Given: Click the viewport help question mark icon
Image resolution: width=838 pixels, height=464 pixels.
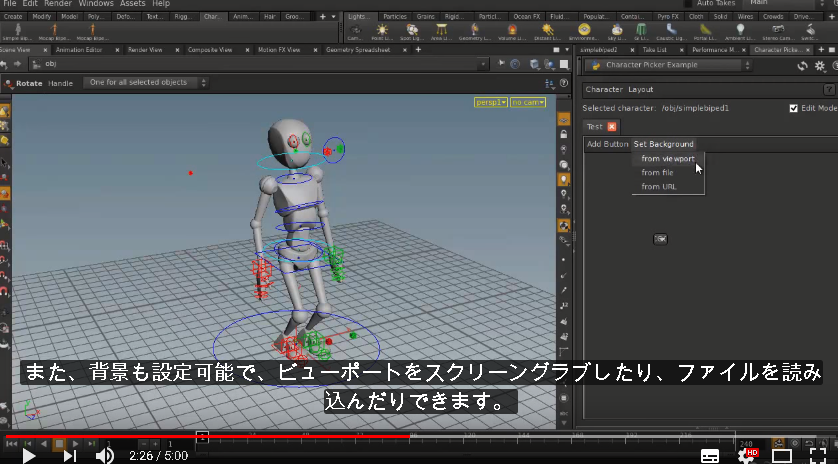Looking at the screenshot, I should 564,83.
